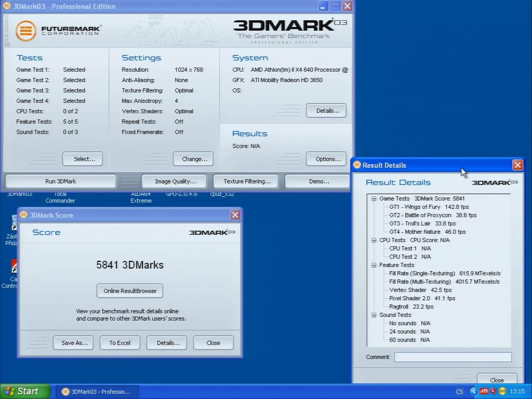Click the Result Details window title icon
The height and width of the screenshot is (399, 532).
click(x=357, y=165)
